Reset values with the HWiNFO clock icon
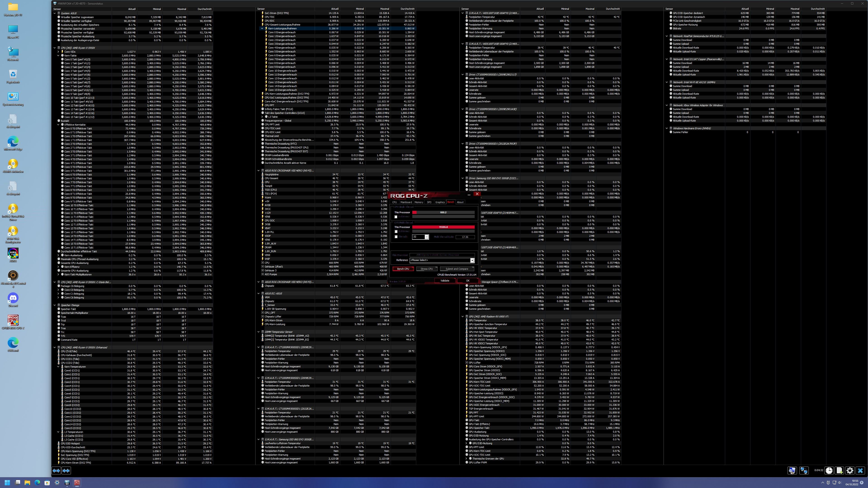This screenshot has width=868, height=488. pos(829,470)
